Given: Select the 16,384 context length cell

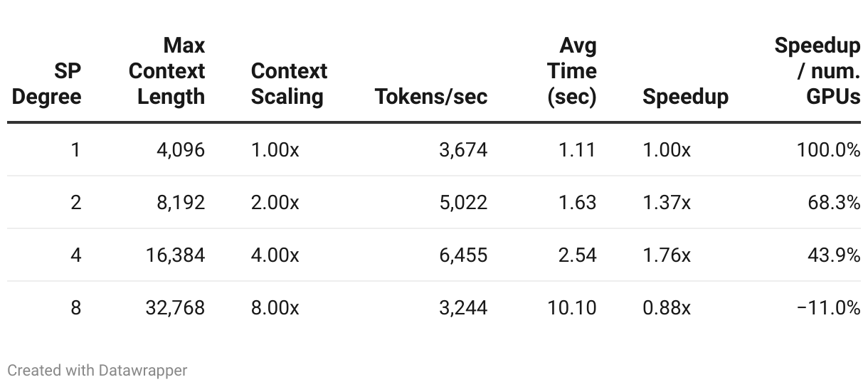Looking at the screenshot, I should [176, 255].
